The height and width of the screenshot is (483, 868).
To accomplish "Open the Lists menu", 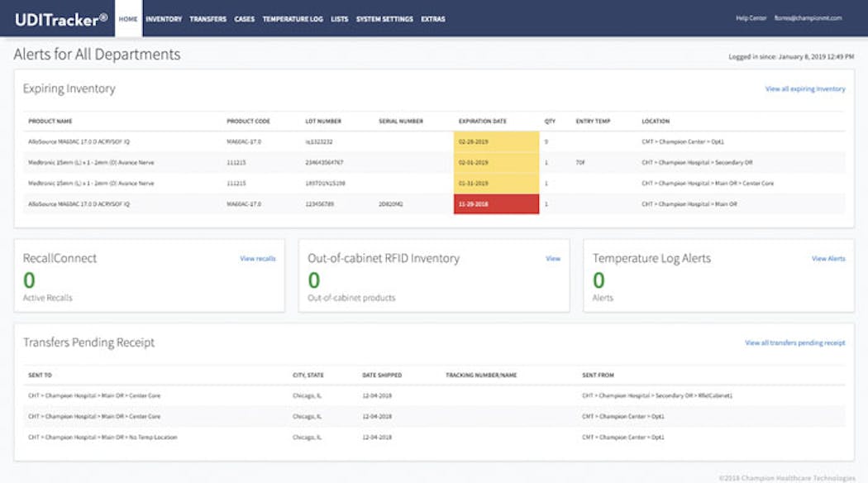I will 339,19.
